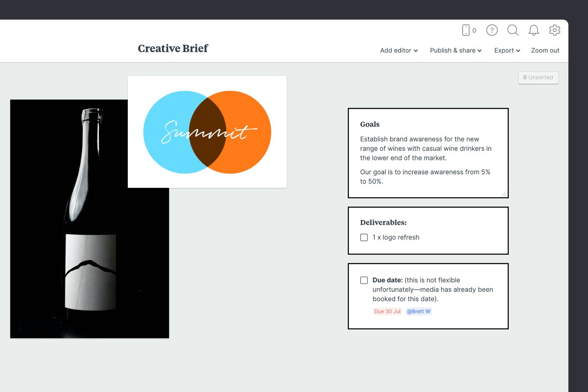The image size is (588, 392).
Task: Open the notifications bell icon
Action: pos(534,30)
